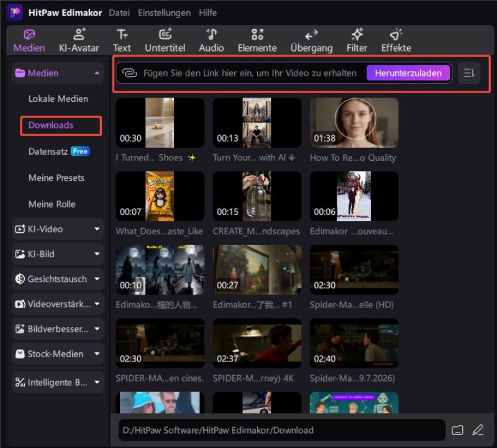The width and height of the screenshot is (497, 448).
Task: Click the KI-Video section icon
Action: 20,229
